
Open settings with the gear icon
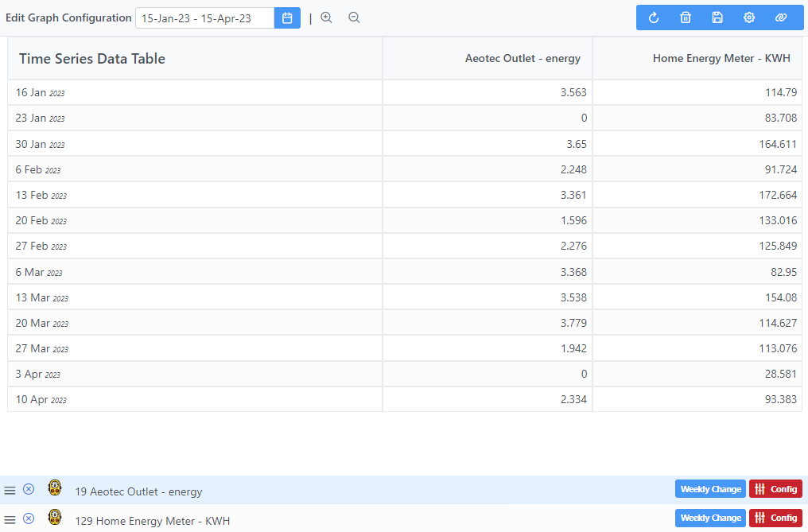(749, 17)
